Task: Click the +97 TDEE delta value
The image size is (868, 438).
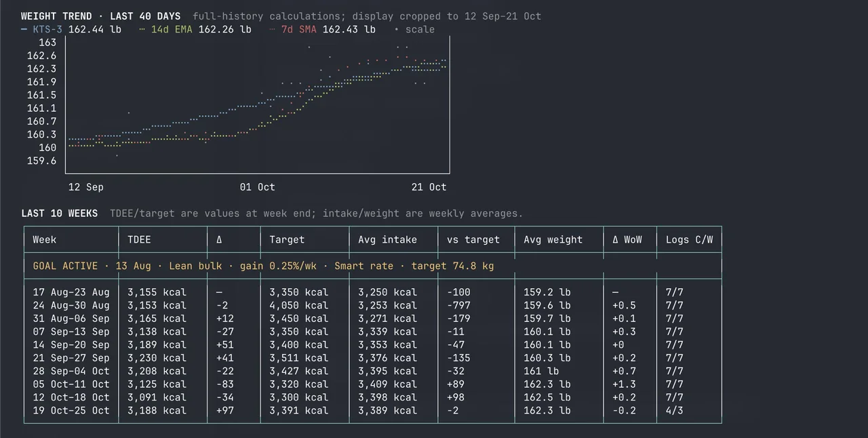Action: pyautogui.click(x=224, y=411)
